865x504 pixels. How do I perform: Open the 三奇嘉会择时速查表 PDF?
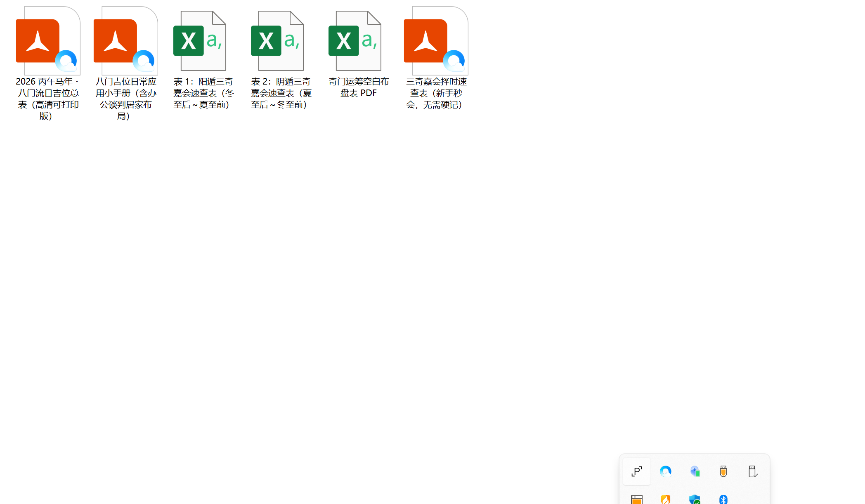click(x=436, y=40)
